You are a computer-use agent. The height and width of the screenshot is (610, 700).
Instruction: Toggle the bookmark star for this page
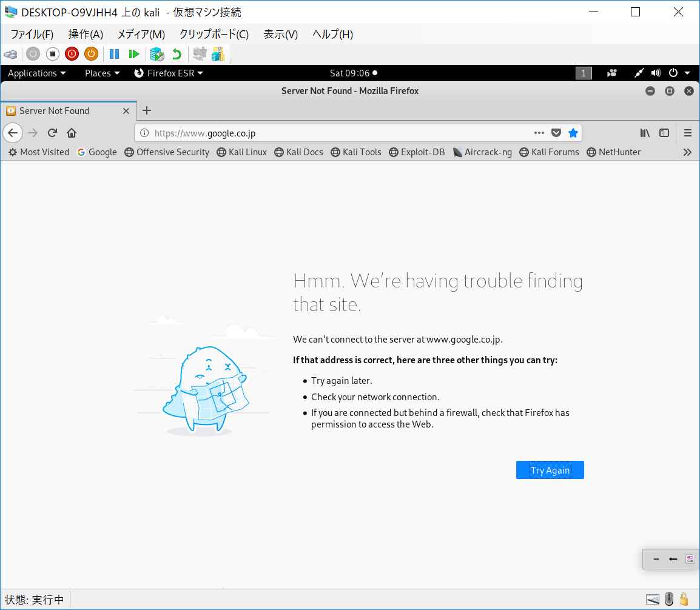tap(573, 133)
